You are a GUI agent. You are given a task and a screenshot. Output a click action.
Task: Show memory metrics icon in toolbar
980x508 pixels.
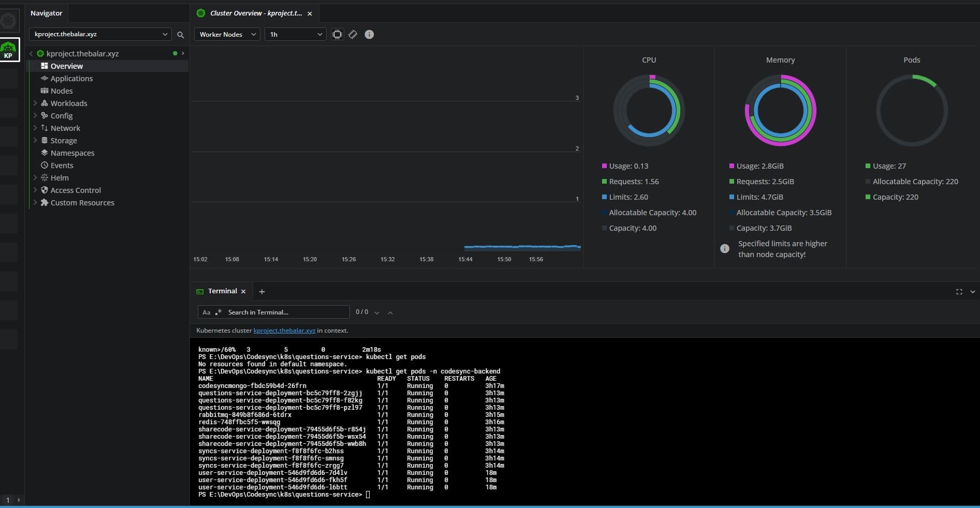tap(353, 34)
